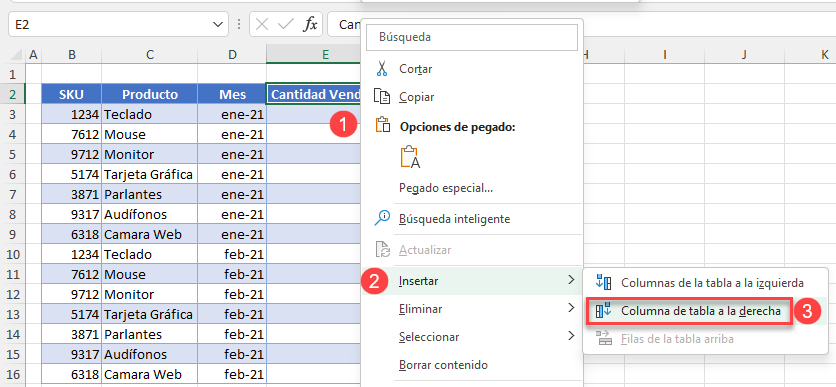Click the Copiar pages icon
Image resolution: width=836 pixels, height=387 pixels.
pos(382,96)
